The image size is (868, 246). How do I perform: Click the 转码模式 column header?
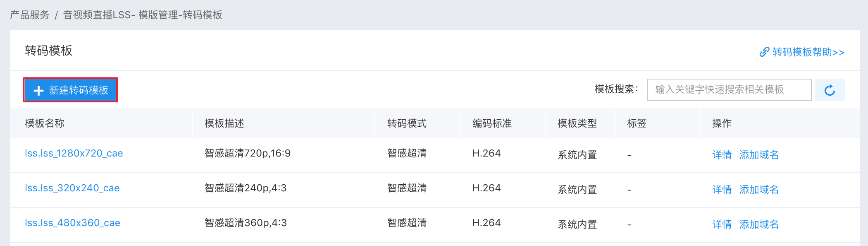pos(407,123)
